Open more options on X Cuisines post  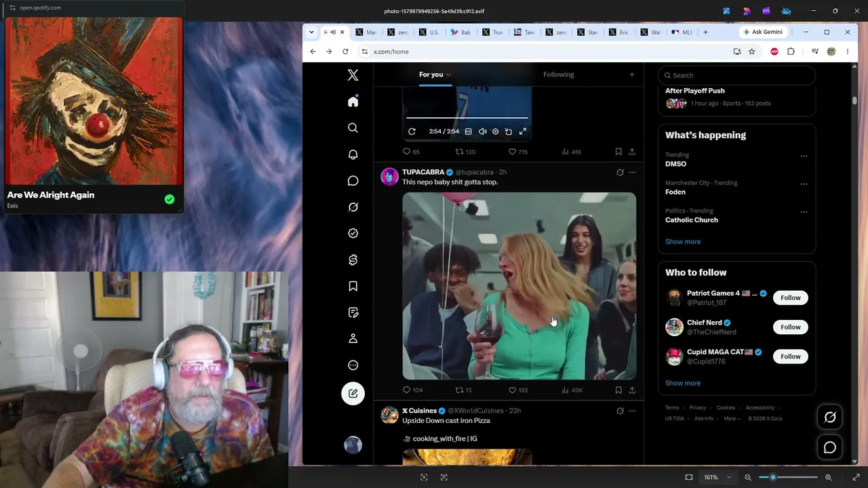[632, 411]
